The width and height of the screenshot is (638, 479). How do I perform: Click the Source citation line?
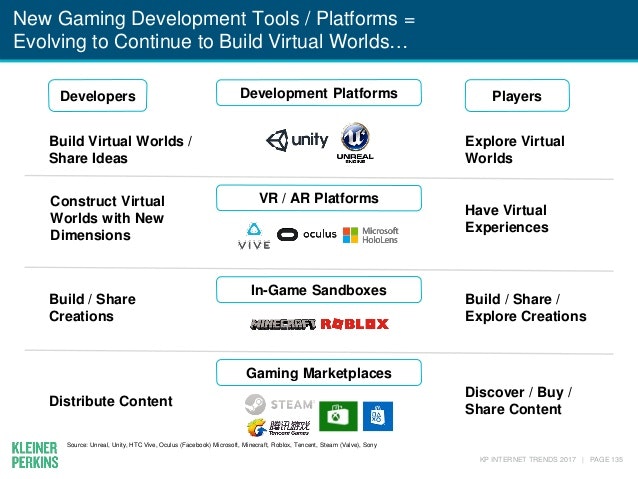tap(222, 445)
